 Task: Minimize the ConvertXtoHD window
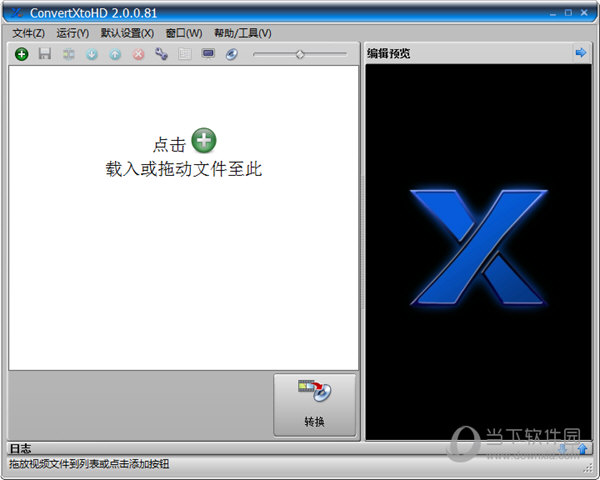pyautogui.click(x=553, y=13)
